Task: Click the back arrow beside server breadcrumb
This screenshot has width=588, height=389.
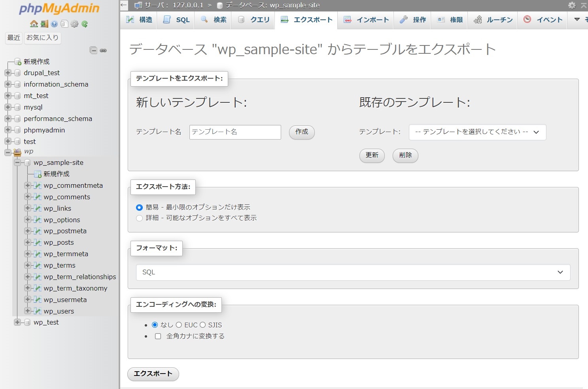Action: click(124, 5)
